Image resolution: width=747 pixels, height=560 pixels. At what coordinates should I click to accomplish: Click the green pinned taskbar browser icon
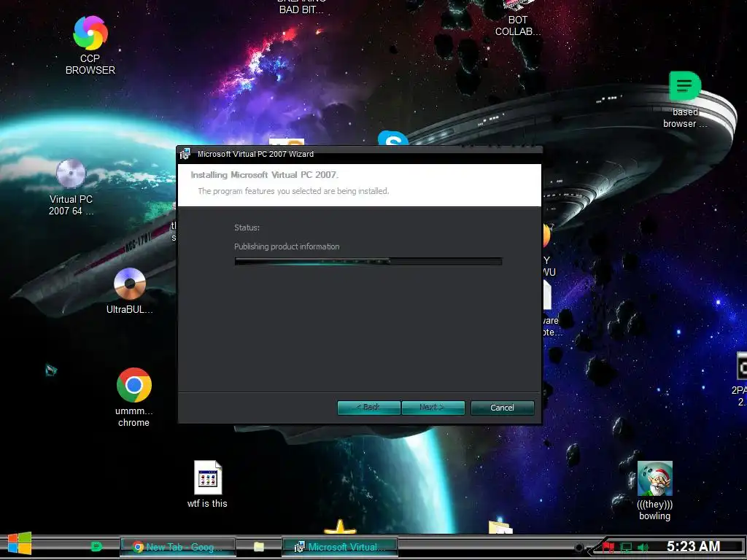pyautogui.click(x=96, y=547)
